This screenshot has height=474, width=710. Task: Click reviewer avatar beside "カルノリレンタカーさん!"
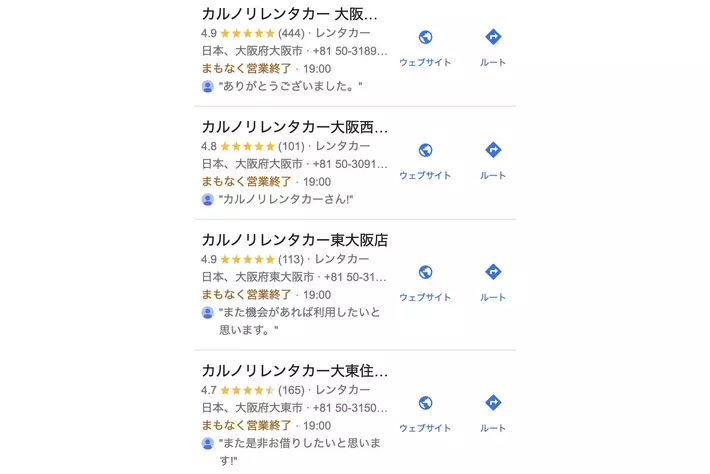(x=208, y=200)
